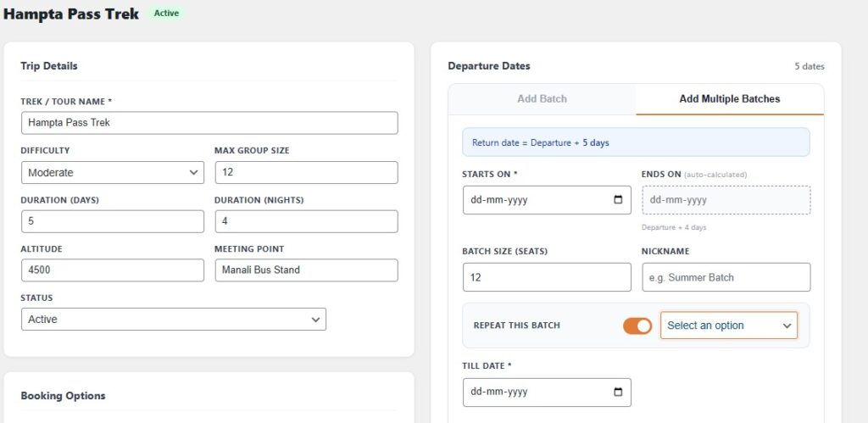
Task: Select the Add Multiple Batches tab
Action: pos(730,99)
